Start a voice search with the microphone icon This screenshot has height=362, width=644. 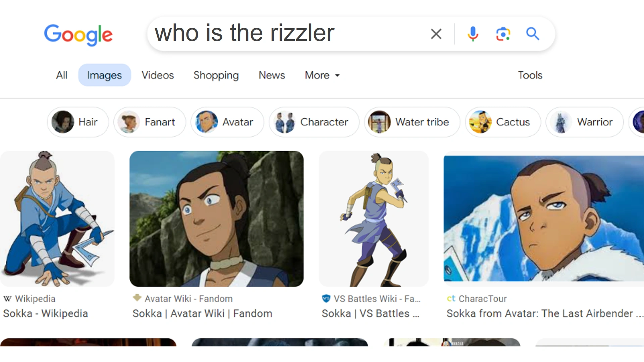pyautogui.click(x=473, y=34)
